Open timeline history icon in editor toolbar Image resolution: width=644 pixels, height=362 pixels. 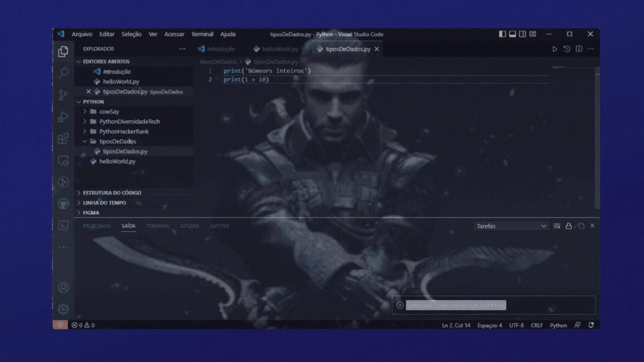click(x=567, y=49)
